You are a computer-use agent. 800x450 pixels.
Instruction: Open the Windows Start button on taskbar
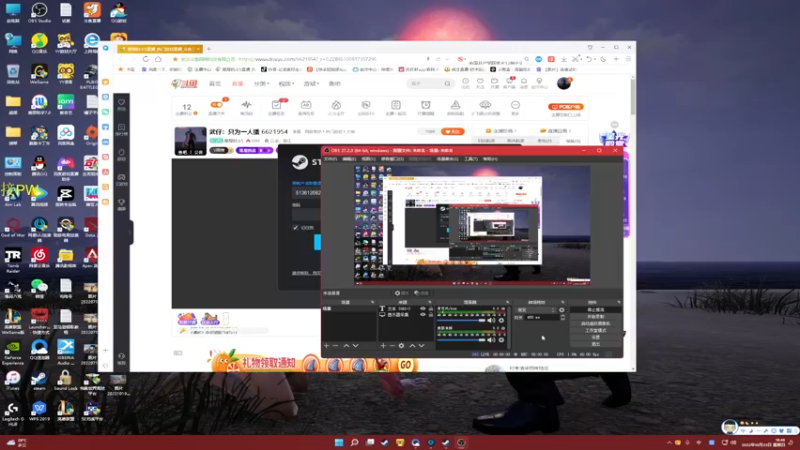click(x=339, y=442)
